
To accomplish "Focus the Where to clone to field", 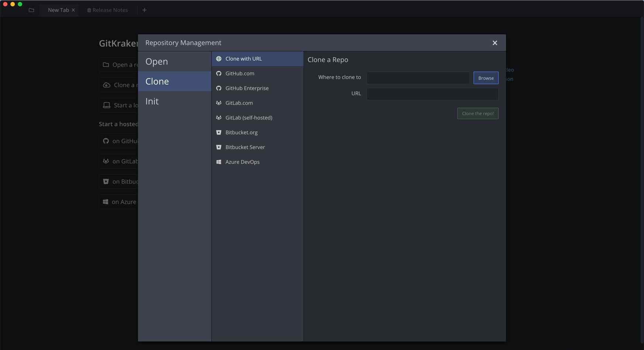I will pyautogui.click(x=418, y=78).
